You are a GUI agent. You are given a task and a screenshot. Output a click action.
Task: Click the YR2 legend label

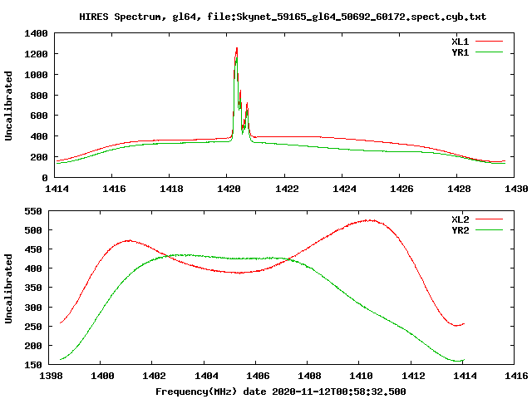point(460,230)
